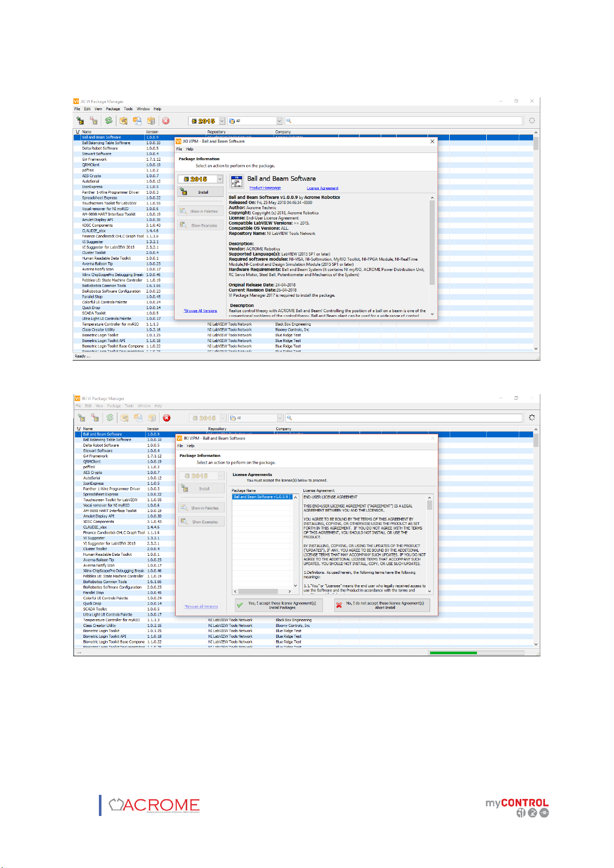Click the Name column header in the upper screenshot
Image resolution: width=614 pixels, height=868 pixels.
click(x=87, y=132)
